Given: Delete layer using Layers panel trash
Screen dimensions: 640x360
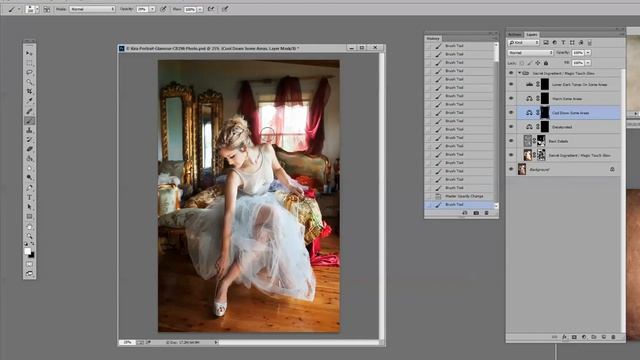Looking at the screenshot, I should tap(613, 337).
